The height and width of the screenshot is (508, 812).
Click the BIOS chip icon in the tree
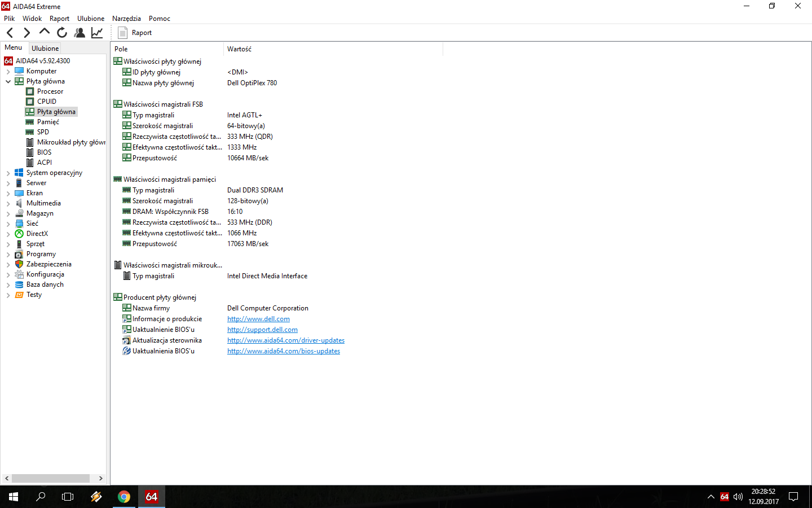[x=30, y=152]
